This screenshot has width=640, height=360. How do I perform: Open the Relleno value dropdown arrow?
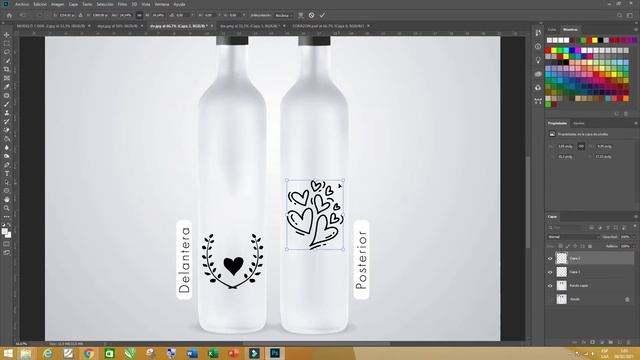click(633, 246)
